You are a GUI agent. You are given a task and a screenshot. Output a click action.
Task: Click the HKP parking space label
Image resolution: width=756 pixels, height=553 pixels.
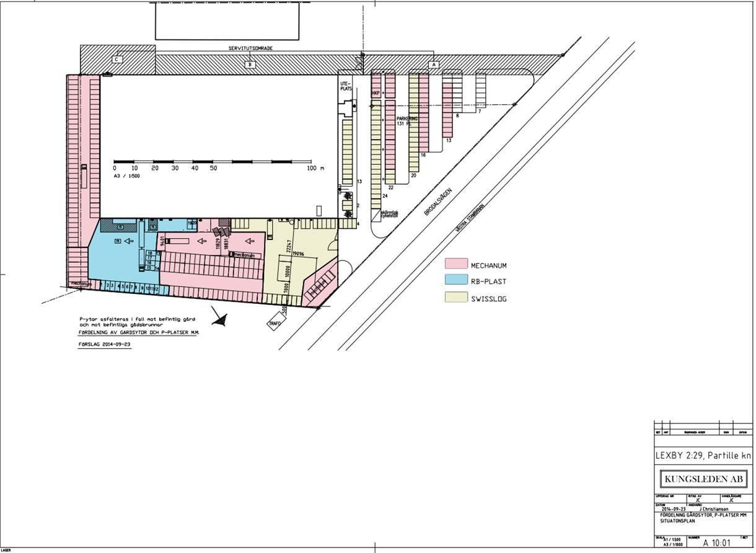(x=376, y=94)
